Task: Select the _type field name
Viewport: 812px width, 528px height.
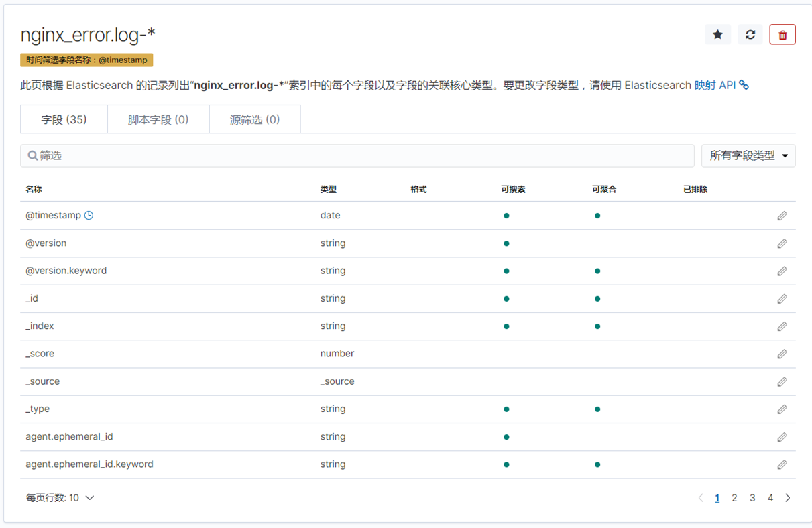Action: 38,409
